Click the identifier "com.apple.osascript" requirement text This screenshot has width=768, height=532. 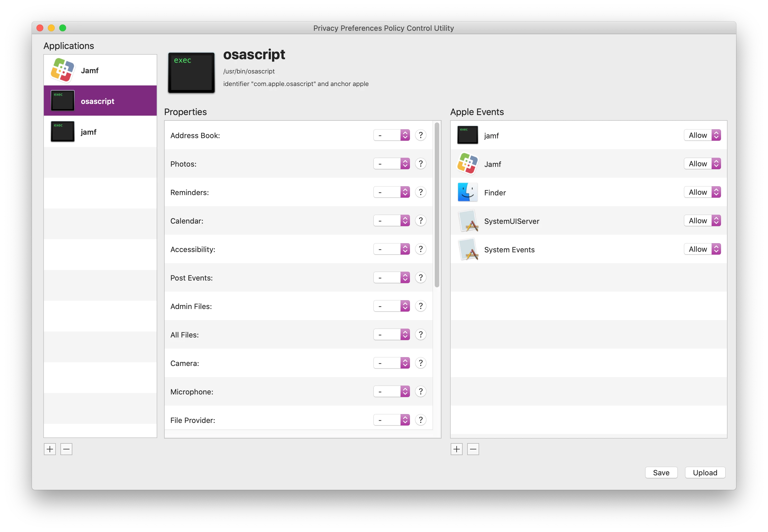coord(296,84)
